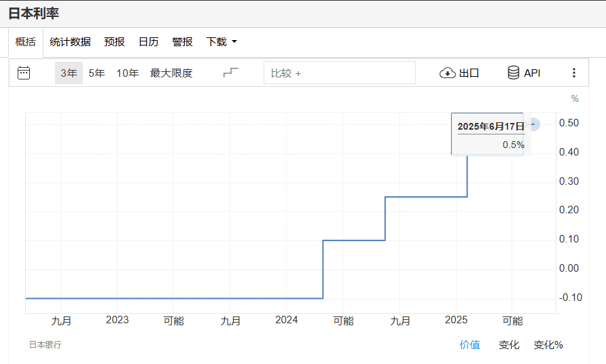Click the % unit label above axis

point(575,98)
